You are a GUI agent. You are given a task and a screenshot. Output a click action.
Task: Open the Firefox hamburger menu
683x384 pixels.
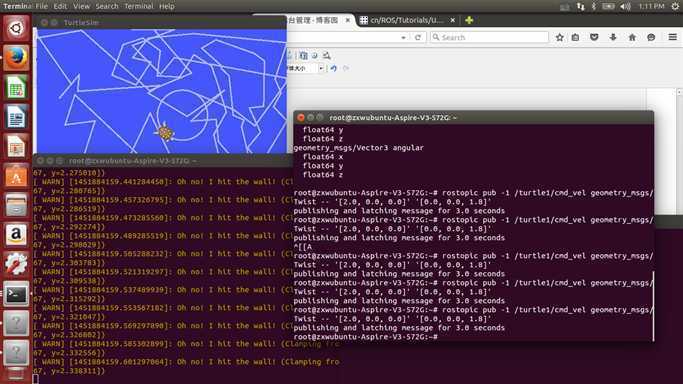point(673,37)
